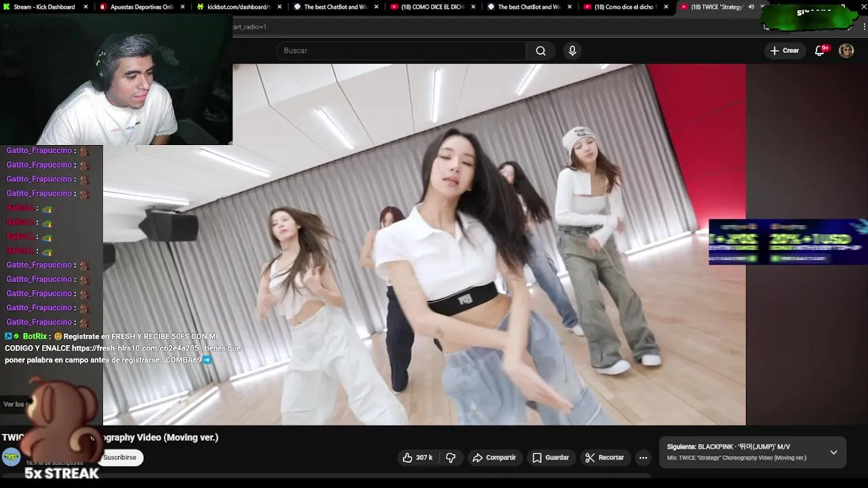Click the TWICE Strategy video player
Image resolution: width=868 pixels, height=488 pixels.
(x=424, y=244)
